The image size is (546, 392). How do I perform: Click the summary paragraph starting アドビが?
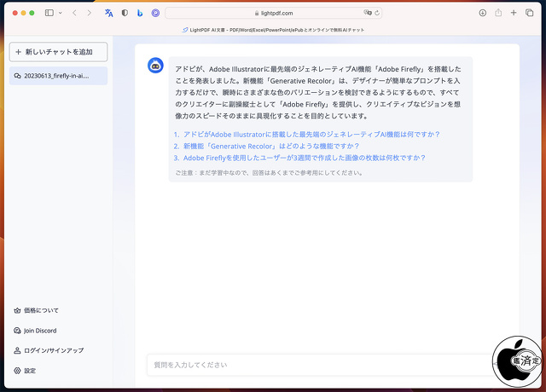pyautogui.click(x=318, y=92)
